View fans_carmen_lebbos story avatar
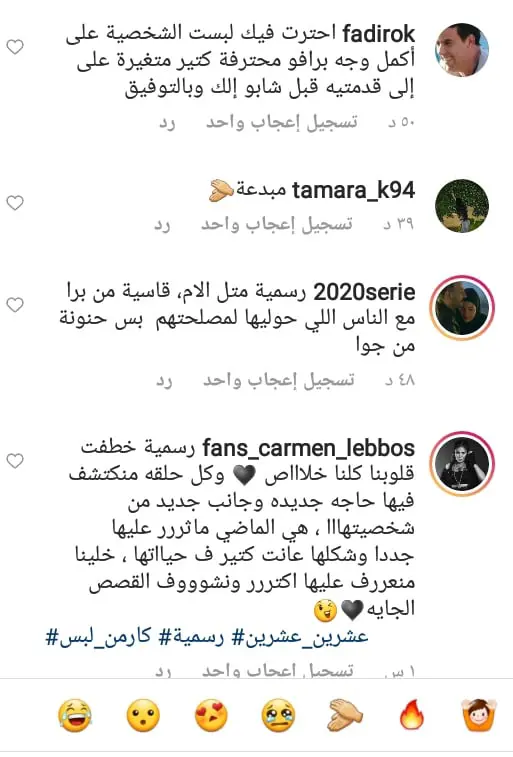Screen dimensions: 513x757 [x=462, y=463]
